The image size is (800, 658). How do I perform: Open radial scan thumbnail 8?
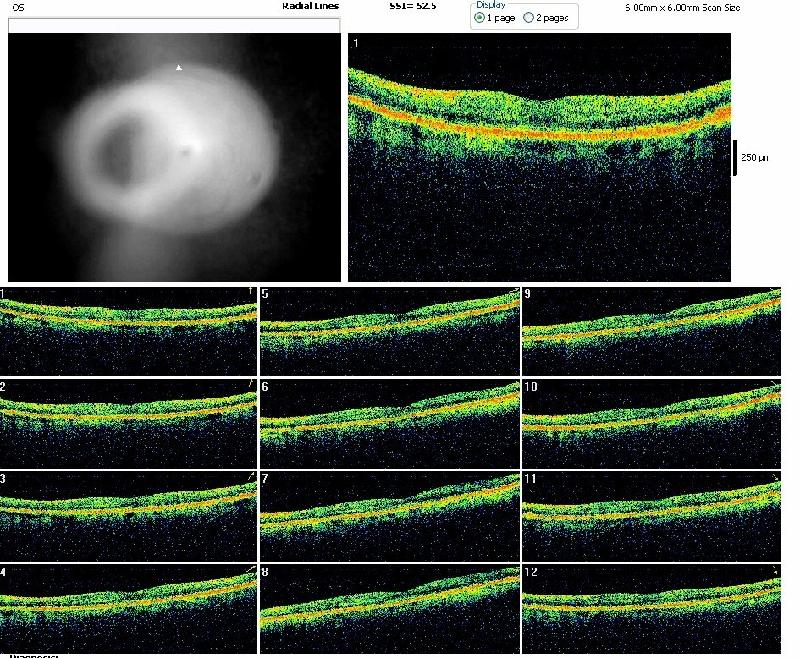(390, 609)
